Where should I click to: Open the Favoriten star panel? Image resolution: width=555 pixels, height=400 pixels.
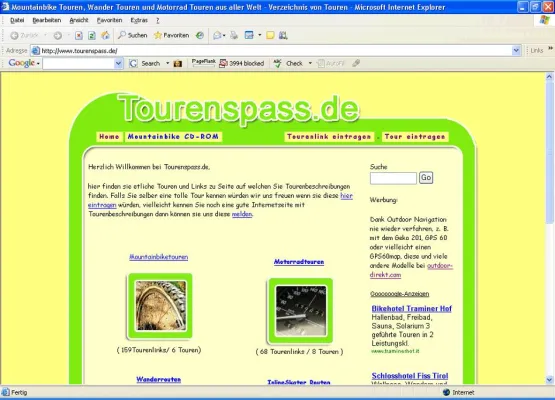pyautogui.click(x=171, y=35)
